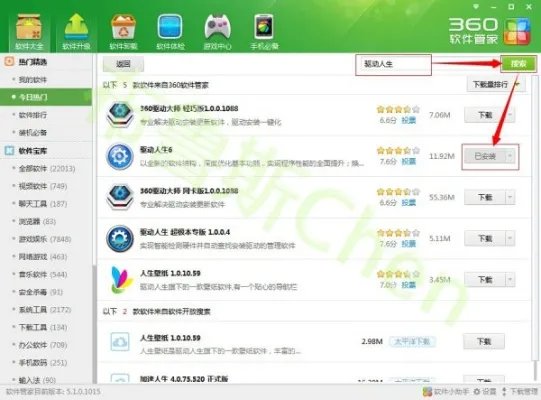This screenshot has height=400, width=541.
Task: Open 软件小助手 in the status bar
Action: [x=446, y=391]
